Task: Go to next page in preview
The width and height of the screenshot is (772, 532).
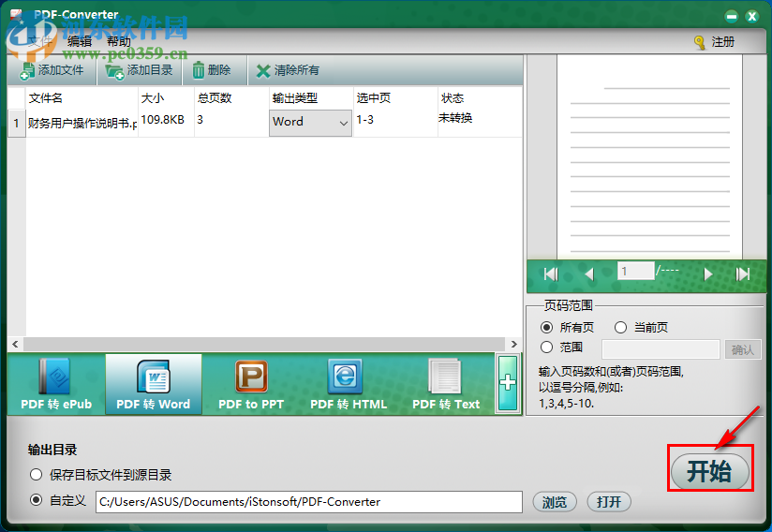Action: [x=708, y=273]
